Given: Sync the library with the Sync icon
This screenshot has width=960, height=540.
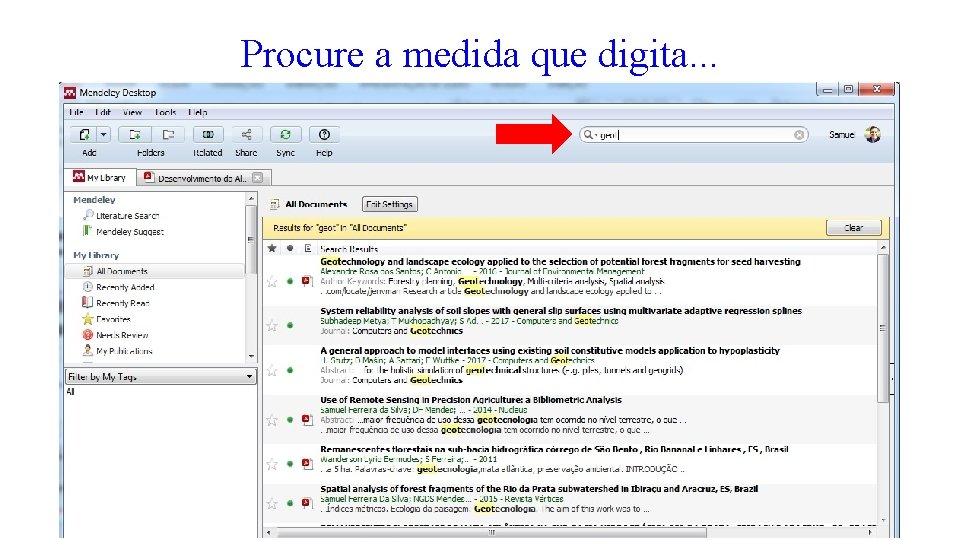Looking at the screenshot, I should click(x=285, y=134).
